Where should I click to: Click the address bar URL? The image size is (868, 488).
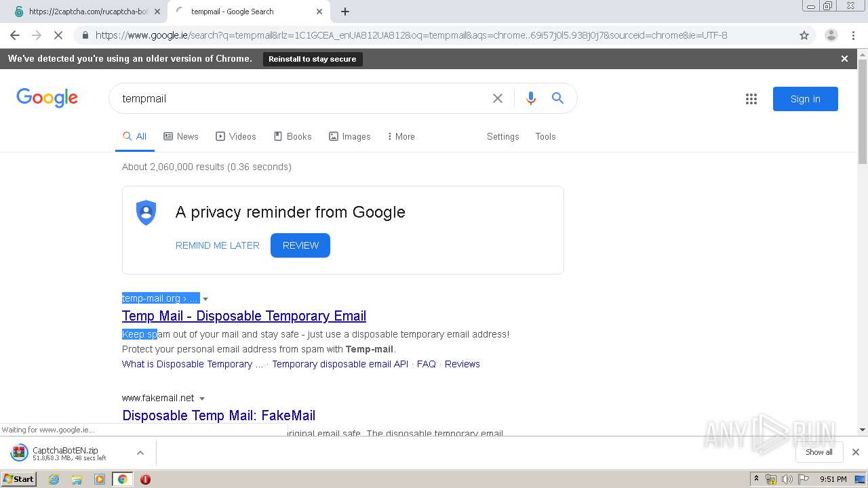[411, 35]
